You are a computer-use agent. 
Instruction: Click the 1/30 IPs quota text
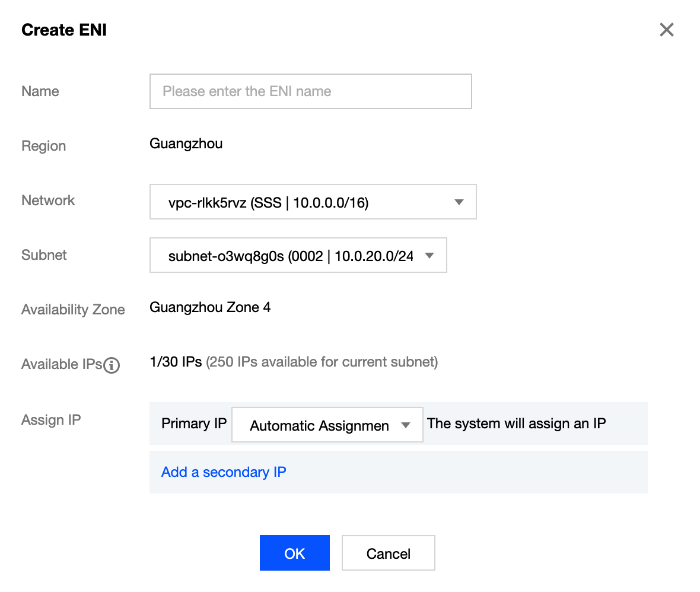coord(176,362)
